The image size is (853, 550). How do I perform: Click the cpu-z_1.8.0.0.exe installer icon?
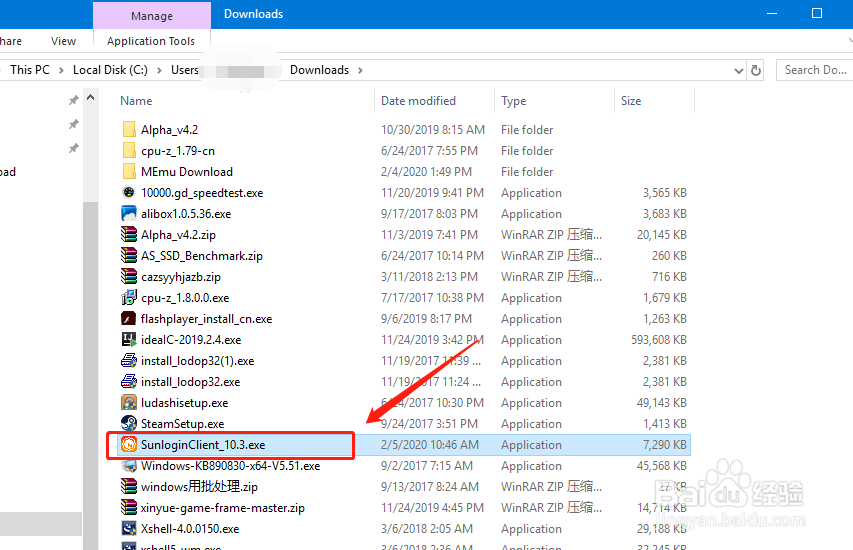(129, 298)
